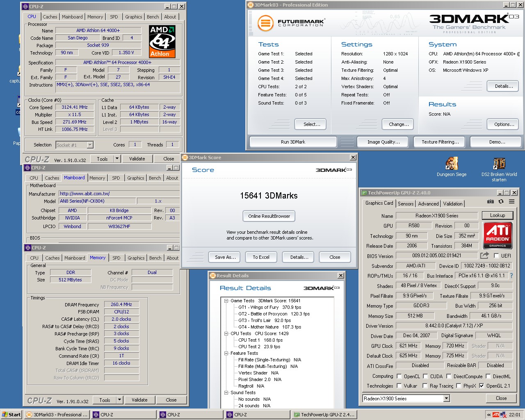This screenshot has height=420, width=525.
Task: Expand hidden tray icons arrow
Action: (x=488, y=415)
